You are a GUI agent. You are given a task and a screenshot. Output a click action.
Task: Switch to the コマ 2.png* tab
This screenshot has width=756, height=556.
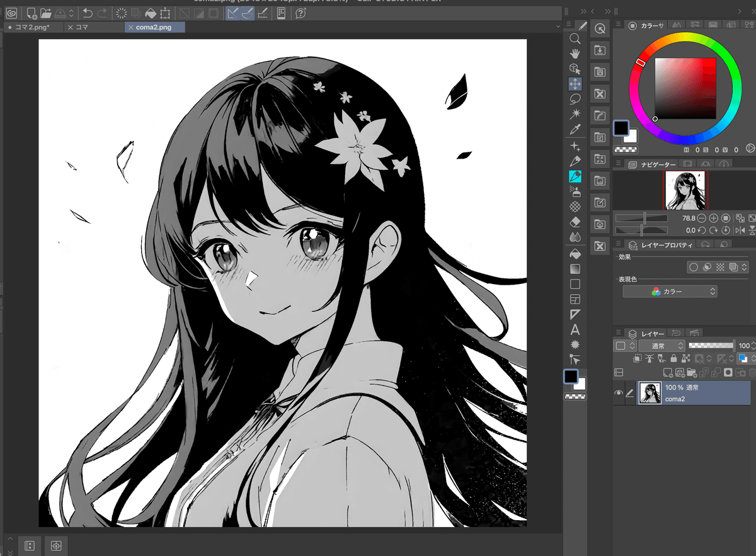[x=33, y=27]
